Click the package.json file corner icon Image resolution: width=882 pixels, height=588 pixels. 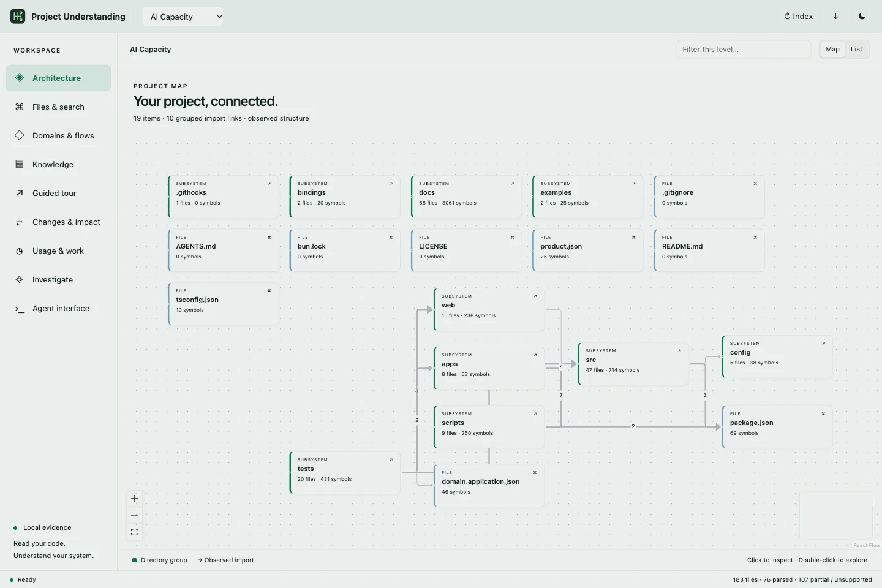(x=823, y=413)
